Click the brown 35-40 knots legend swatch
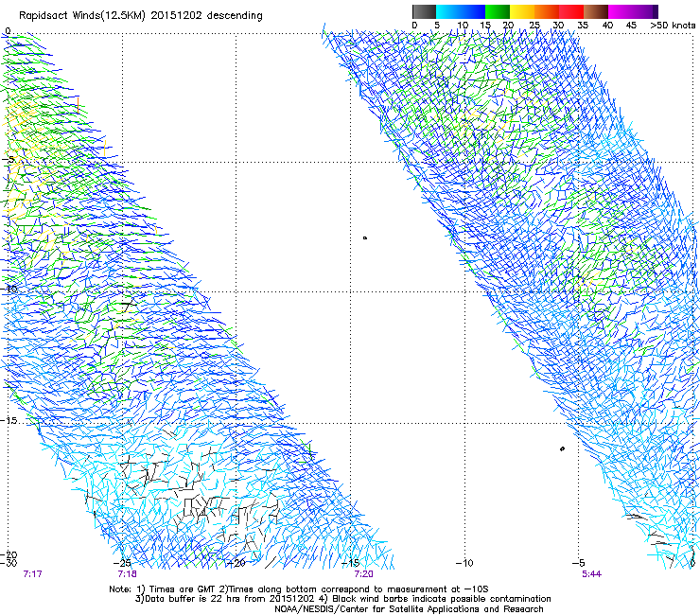 click(x=596, y=11)
